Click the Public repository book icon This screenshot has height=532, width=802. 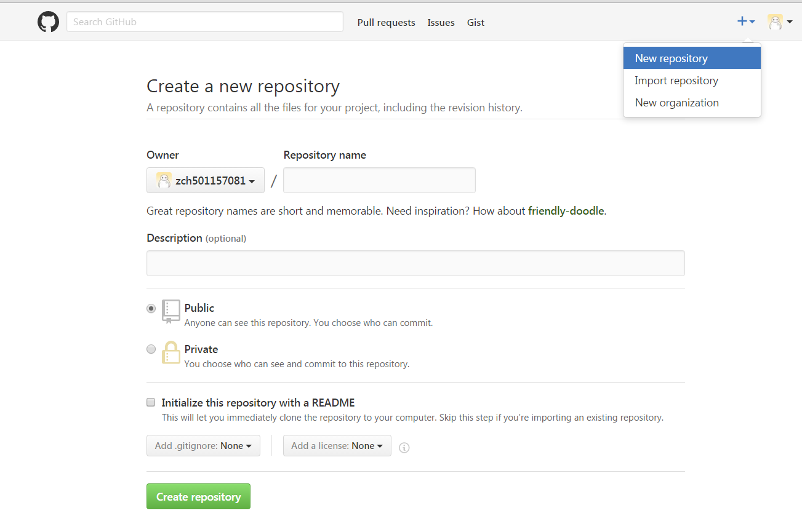(x=171, y=312)
